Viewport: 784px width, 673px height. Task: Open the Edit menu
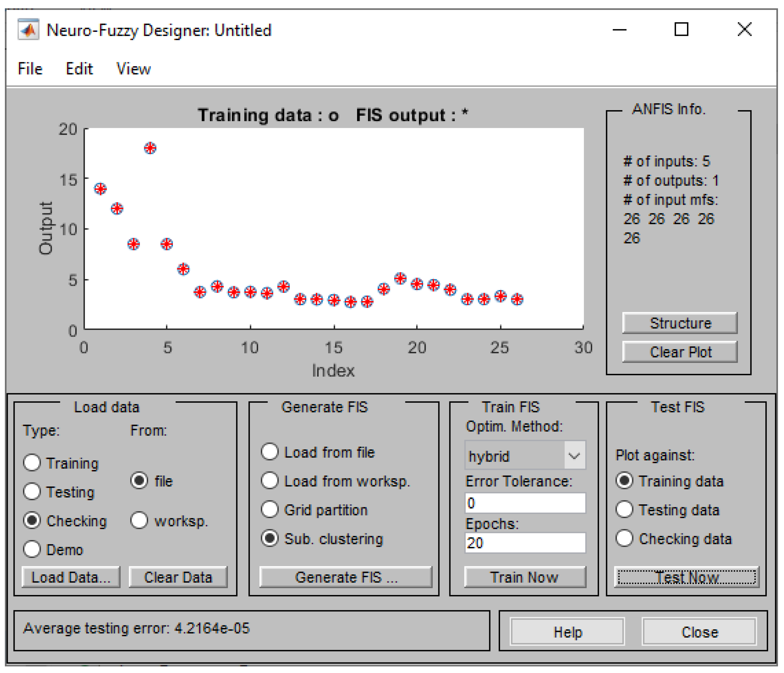pos(79,69)
